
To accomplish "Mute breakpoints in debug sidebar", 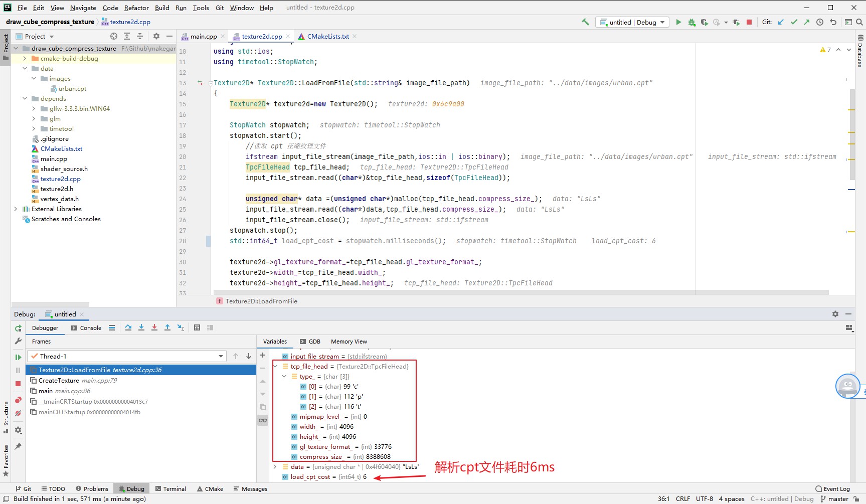I will (18, 413).
